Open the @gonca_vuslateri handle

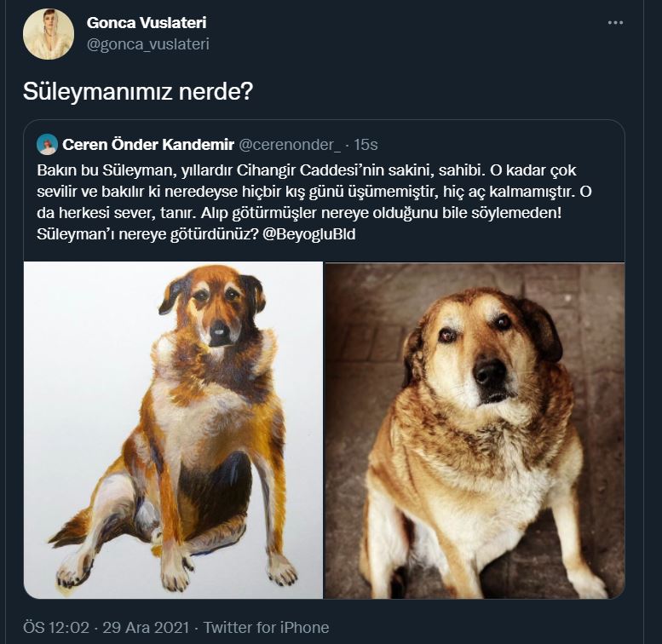click(x=147, y=44)
